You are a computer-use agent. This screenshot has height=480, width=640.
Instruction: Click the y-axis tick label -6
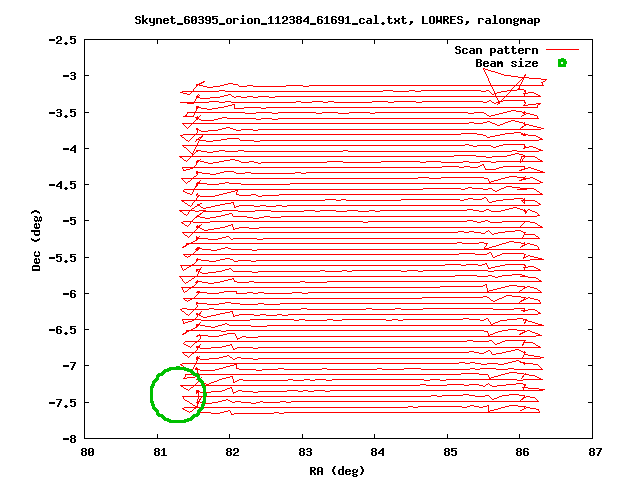69,294
